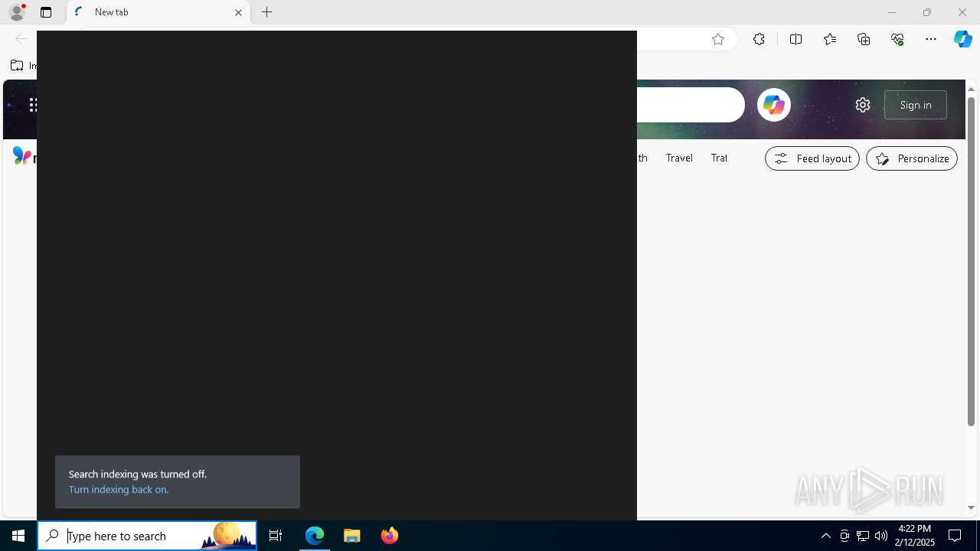Open page settings gear icon
The width and height of the screenshot is (980, 551).
coord(863,105)
